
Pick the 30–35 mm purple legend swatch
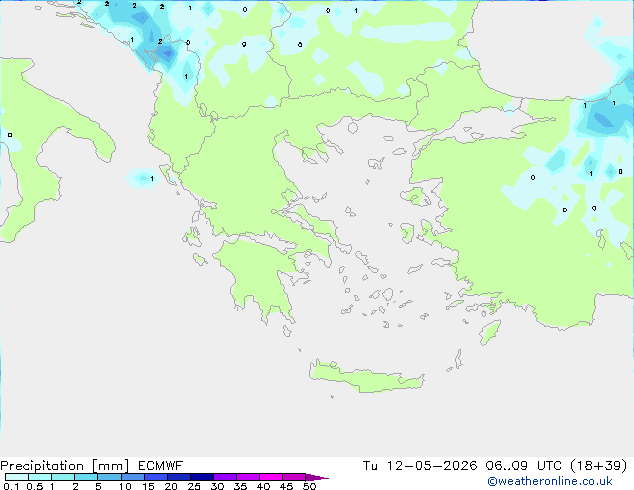pos(225,477)
